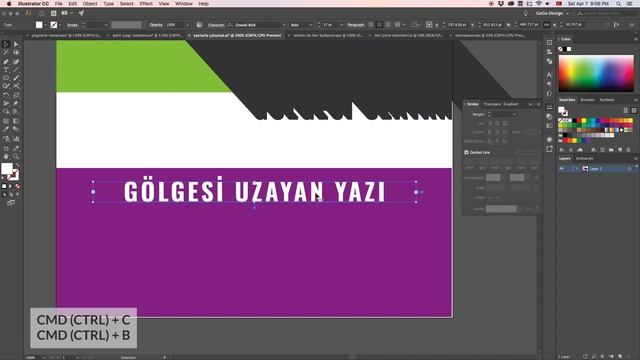Open the stroke color dropdown

(60, 25)
